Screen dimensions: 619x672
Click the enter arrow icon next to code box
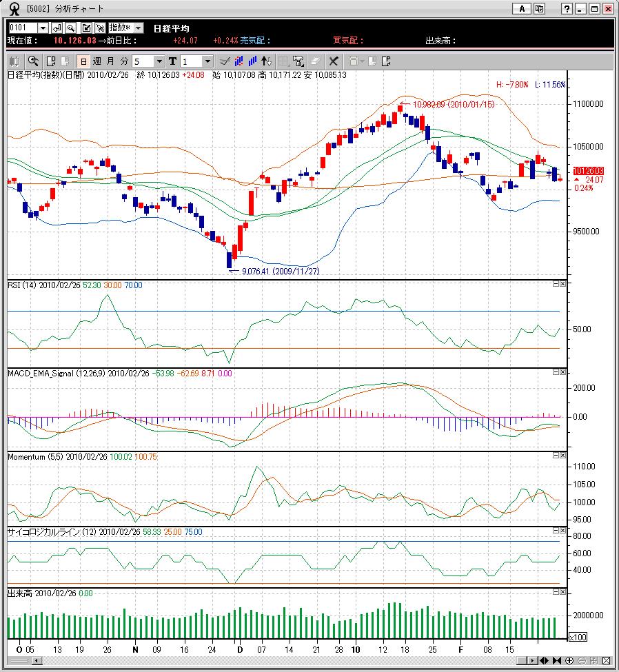coord(57,28)
